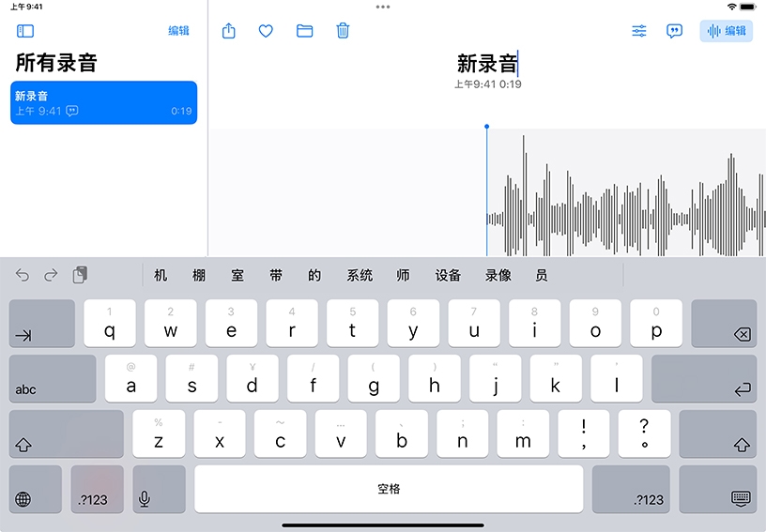
Task: Click the 新录音 title text field
Action: click(x=486, y=64)
